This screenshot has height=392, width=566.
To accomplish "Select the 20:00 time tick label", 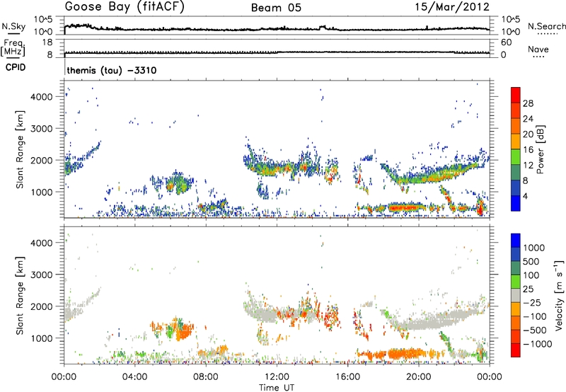I will click(418, 377).
